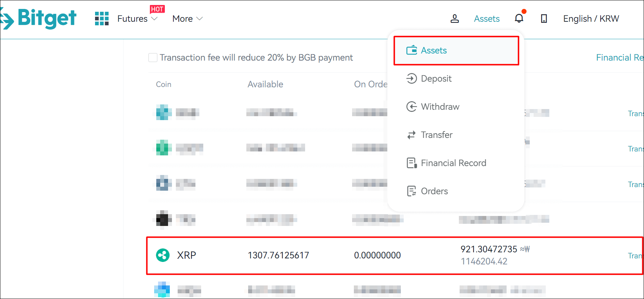Image resolution: width=644 pixels, height=299 pixels.
Task: Select Withdraw from the menu
Action: point(440,107)
